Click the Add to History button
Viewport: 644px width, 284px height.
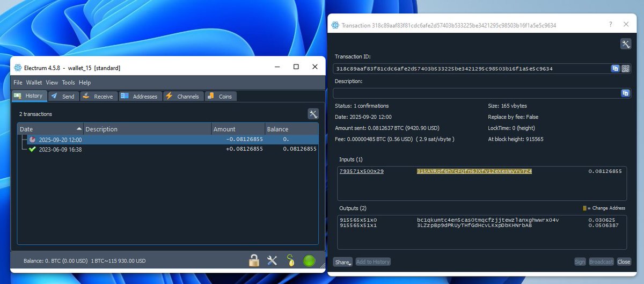click(x=373, y=262)
